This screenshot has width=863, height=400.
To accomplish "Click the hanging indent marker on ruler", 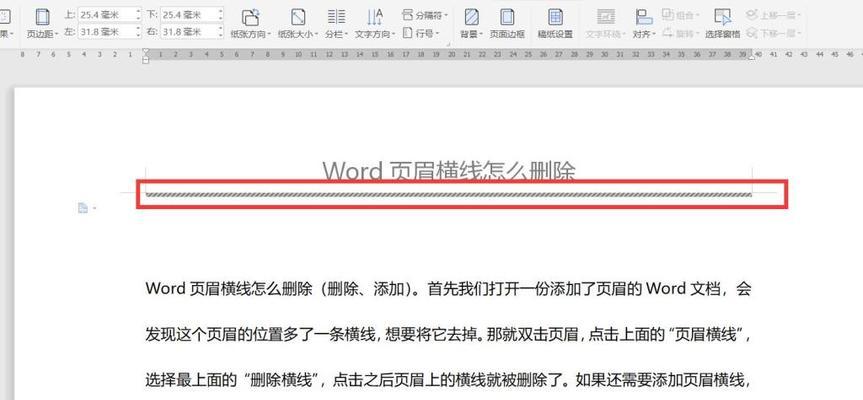I will [x=146, y=57].
